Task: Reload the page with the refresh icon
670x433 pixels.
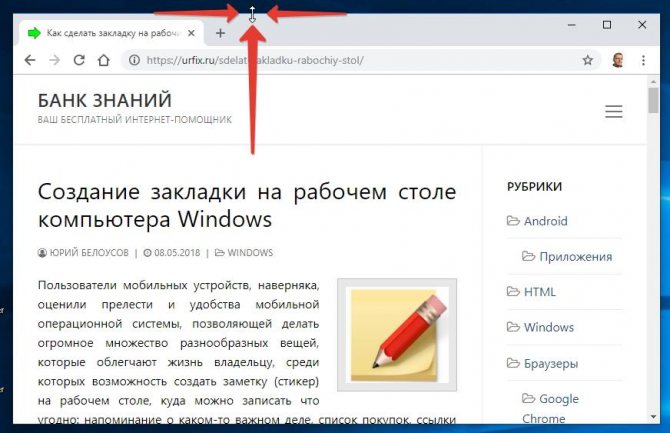Action: click(79, 60)
